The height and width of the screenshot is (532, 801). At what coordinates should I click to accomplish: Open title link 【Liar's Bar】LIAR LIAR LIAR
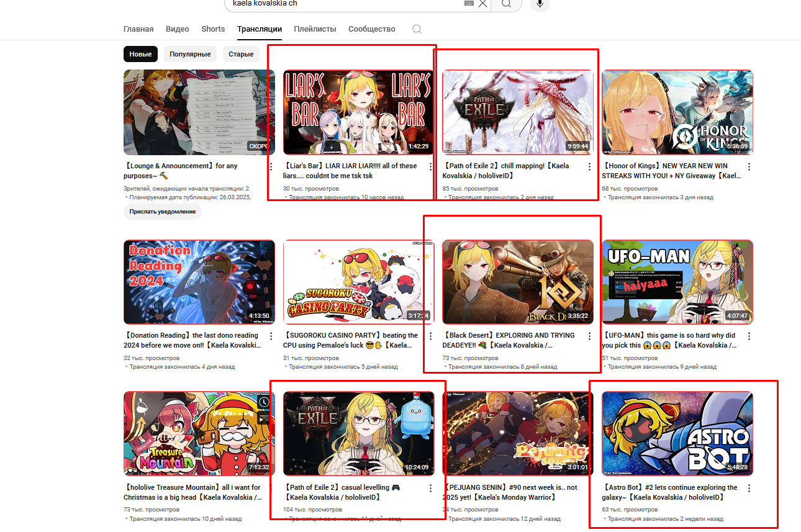click(350, 171)
